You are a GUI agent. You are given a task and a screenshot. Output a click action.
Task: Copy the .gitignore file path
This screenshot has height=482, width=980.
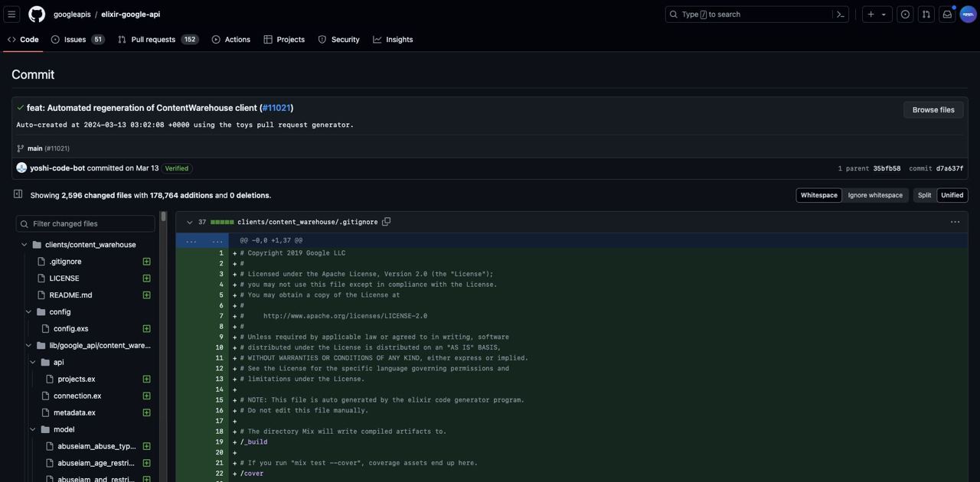click(x=387, y=222)
